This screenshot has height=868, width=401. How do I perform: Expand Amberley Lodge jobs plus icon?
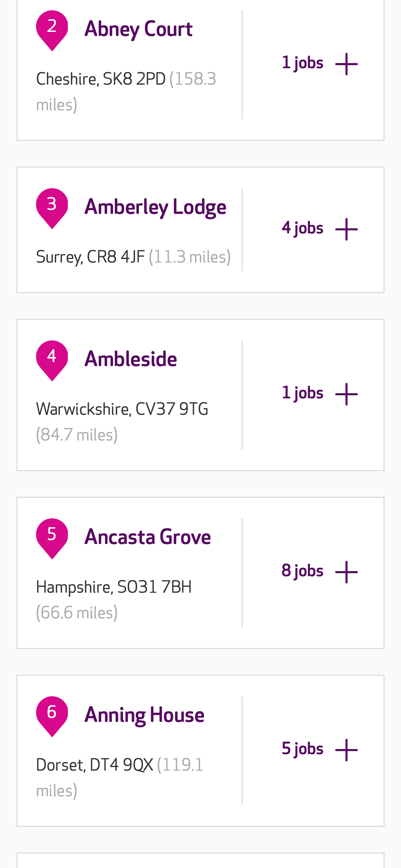point(346,229)
